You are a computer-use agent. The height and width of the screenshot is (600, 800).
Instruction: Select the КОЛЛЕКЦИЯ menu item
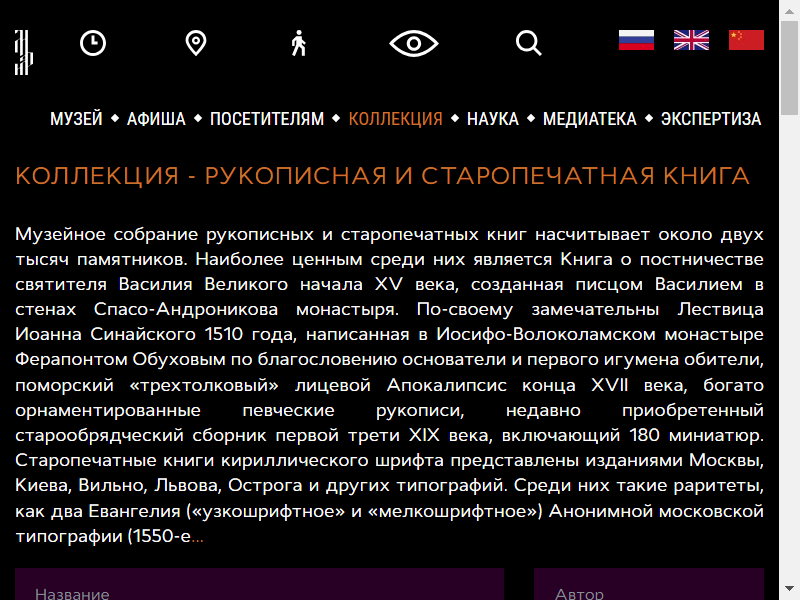pyautogui.click(x=395, y=119)
